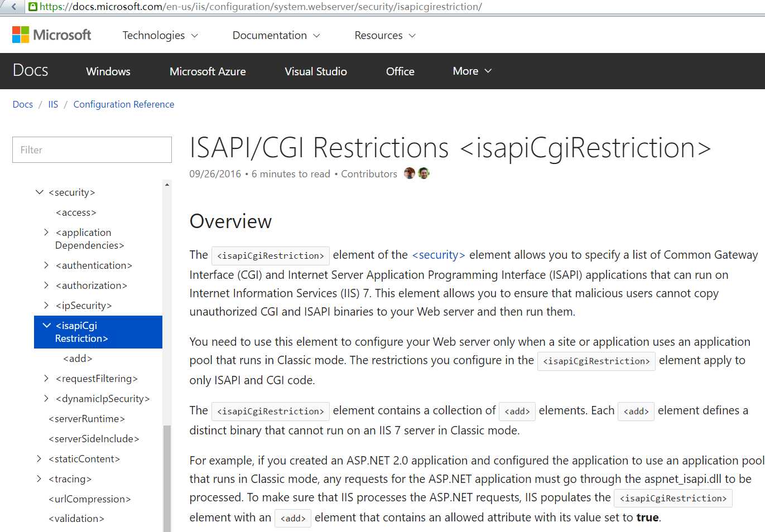Select <tracing> label in sidebar
This screenshot has width=765, height=532.
(x=70, y=479)
